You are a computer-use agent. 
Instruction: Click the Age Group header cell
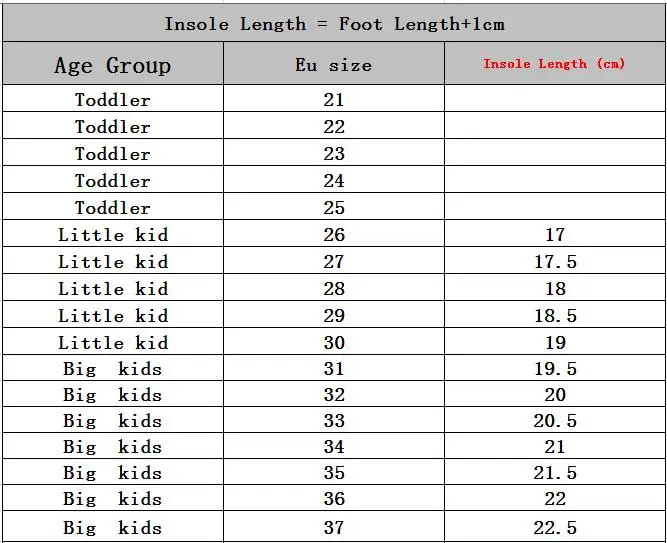click(113, 64)
